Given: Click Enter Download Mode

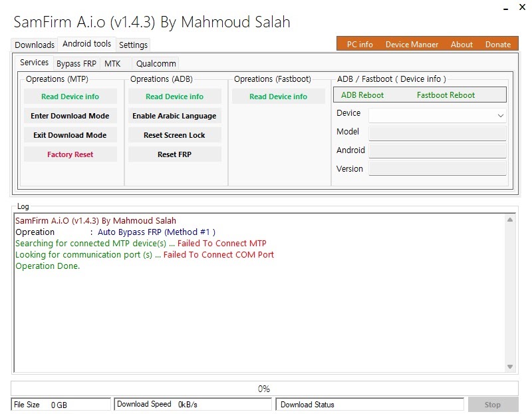Looking at the screenshot, I should click(70, 116).
